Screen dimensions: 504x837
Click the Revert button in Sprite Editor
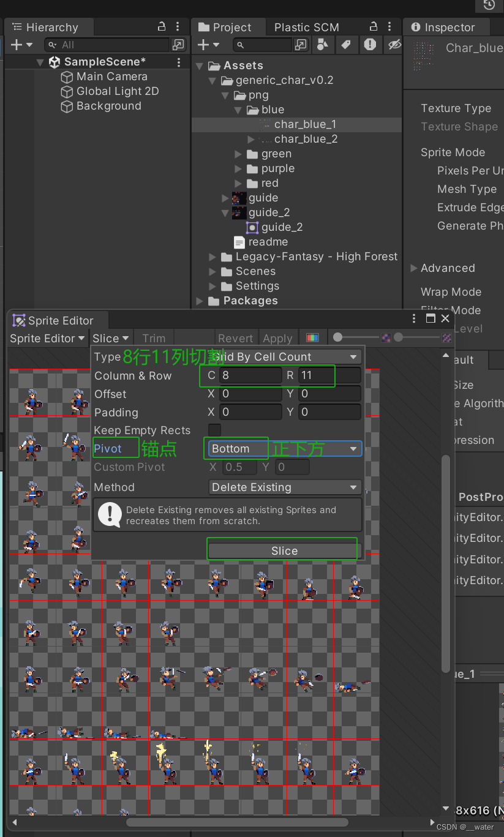235,339
